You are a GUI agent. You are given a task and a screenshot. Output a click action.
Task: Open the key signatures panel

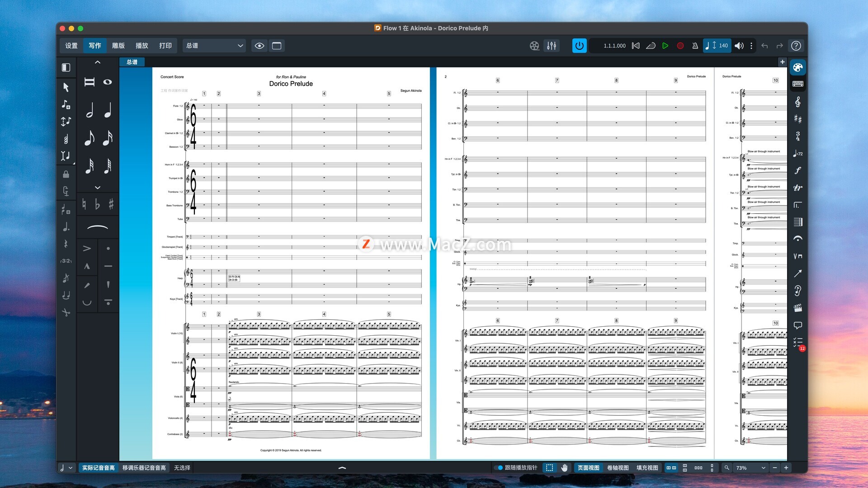(x=797, y=119)
